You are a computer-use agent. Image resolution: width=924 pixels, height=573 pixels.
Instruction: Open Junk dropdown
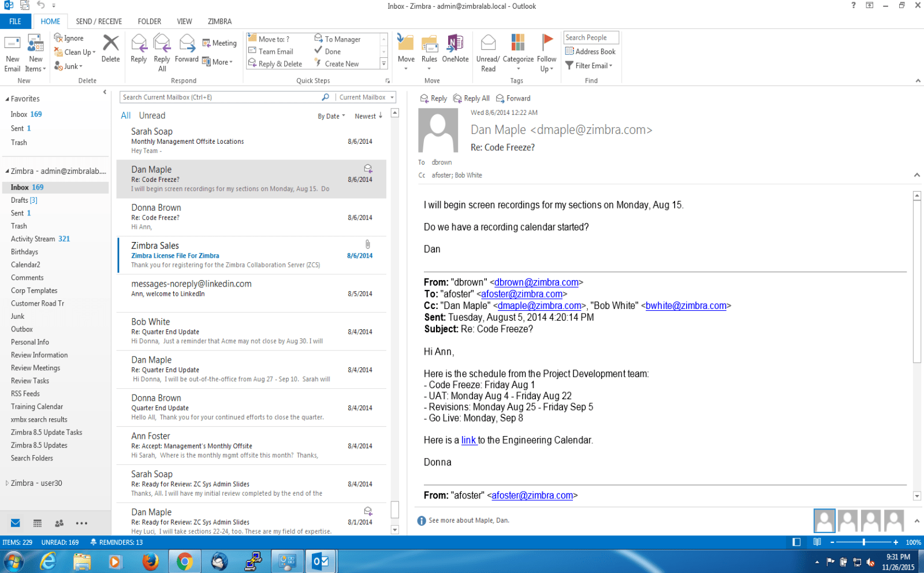tap(68, 66)
